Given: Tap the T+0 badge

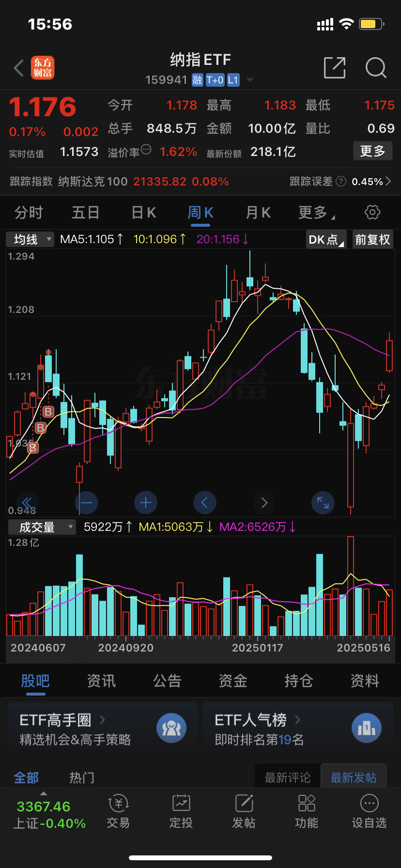Looking at the screenshot, I should point(215,80).
